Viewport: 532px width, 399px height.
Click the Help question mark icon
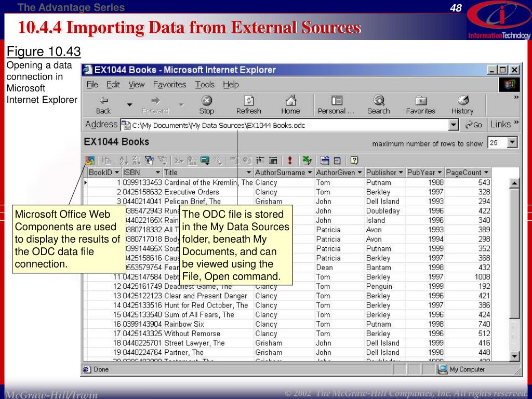point(354,161)
